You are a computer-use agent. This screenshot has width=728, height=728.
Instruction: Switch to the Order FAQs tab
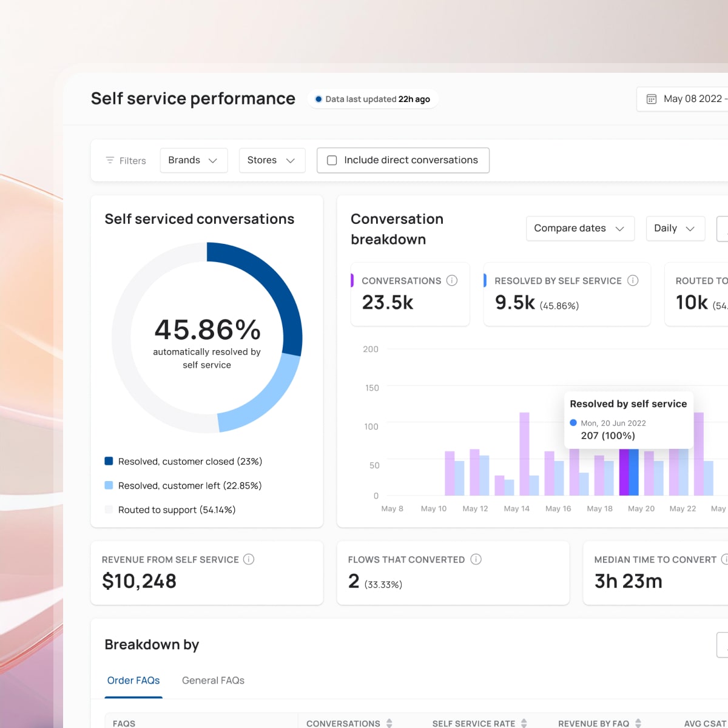point(133,681)
